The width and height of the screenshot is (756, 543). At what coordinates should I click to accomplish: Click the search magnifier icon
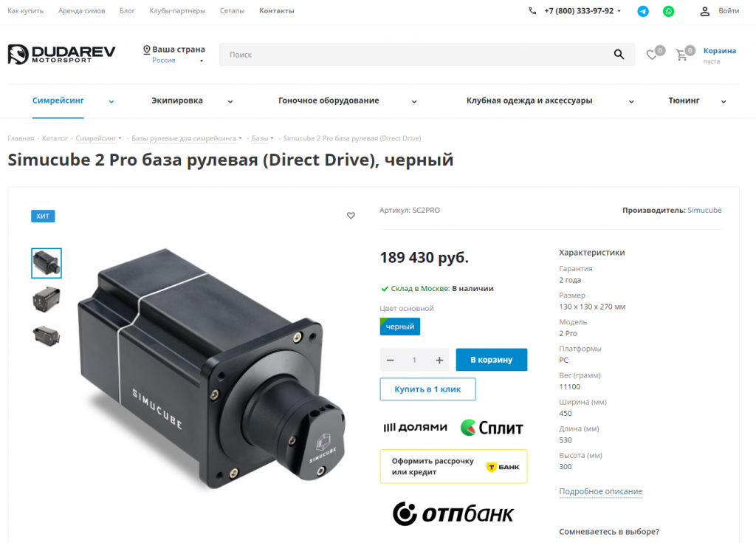tap(619, 54)
